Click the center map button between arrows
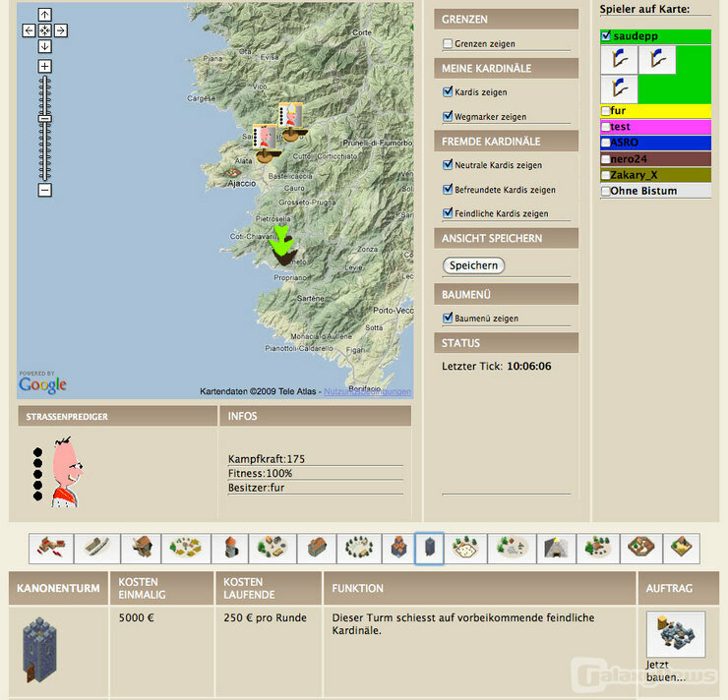 (44, 30)
